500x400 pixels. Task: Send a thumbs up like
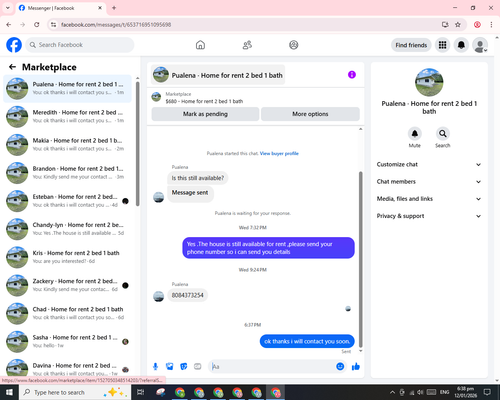click(x=356, y=367)
